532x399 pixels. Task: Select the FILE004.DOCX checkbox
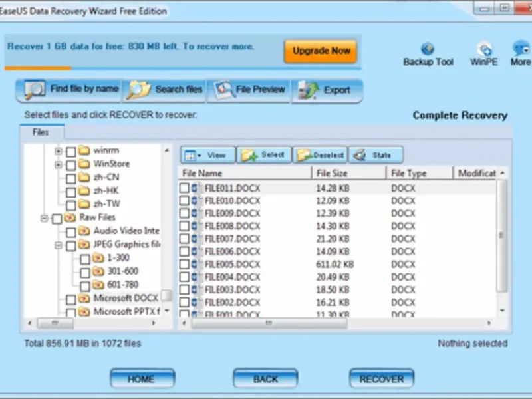[x=184, y=277]
